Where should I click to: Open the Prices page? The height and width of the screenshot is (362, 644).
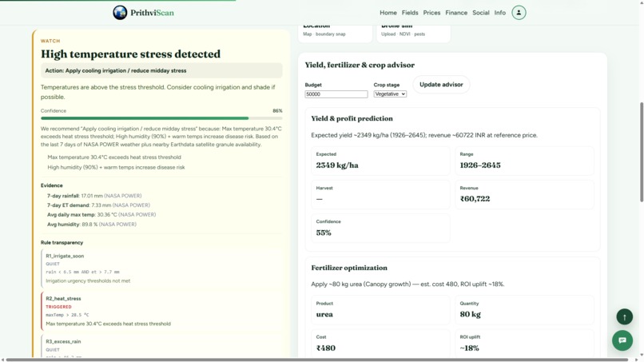coord(431,13)
